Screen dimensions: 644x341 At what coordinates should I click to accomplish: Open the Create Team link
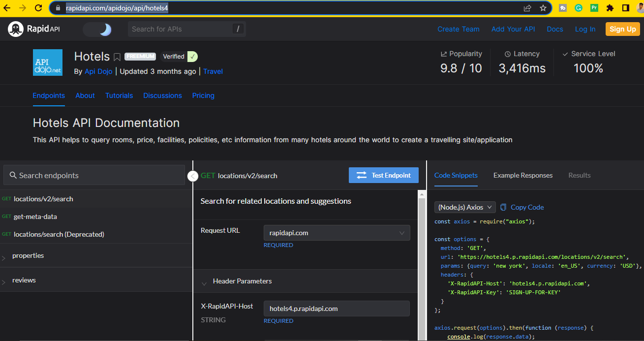459,29
